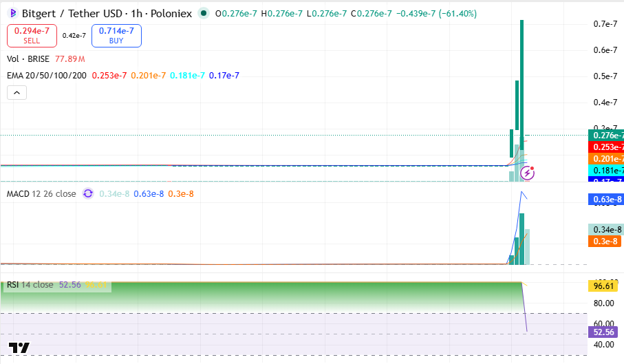
Task: Click the green price tag 0.276e-7 on axis
Action: coord(606,136)
